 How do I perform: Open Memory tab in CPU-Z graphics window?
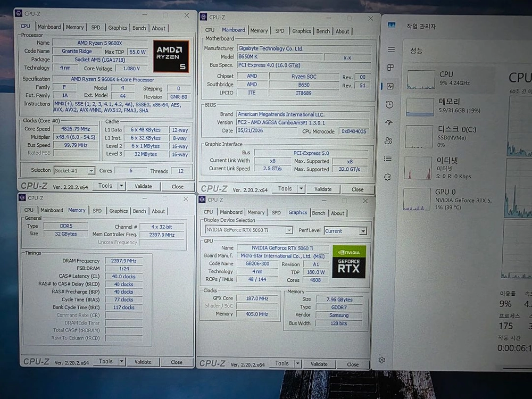click(256, 212)
